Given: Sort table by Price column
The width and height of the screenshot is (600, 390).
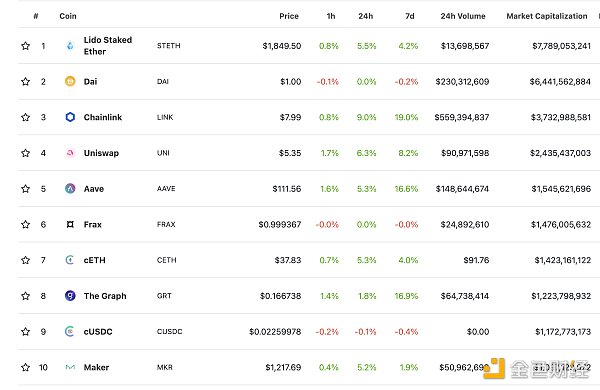Looking at the screenshot, I should 289,16.
